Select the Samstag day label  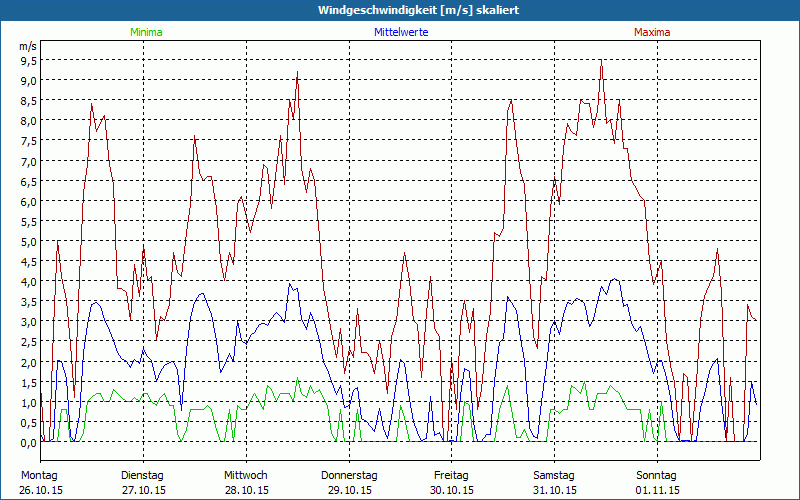tap(554, 475)
